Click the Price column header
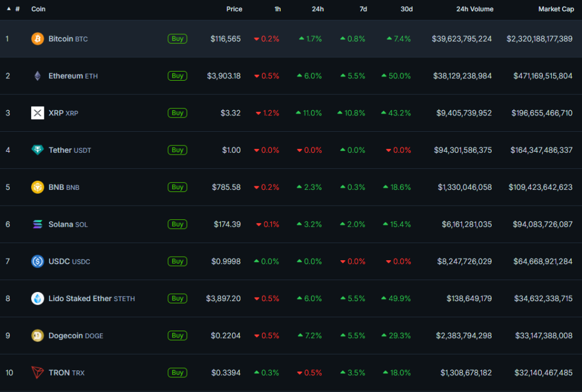Image resolution: width=582 pixels, height=392 pixels. [x=234, y=9]
